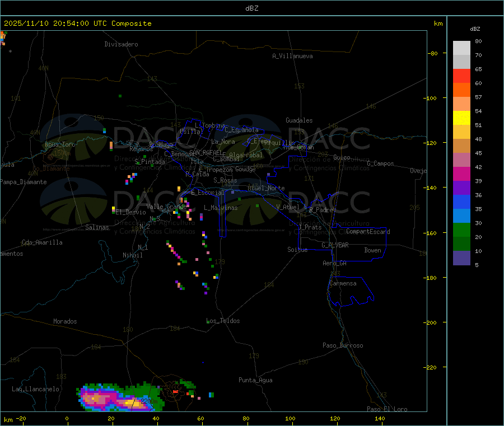This screenshot has width=504, height=426.
Task: Click the 'Pampa_Diamante' label
Action: [x=24, y=182]
